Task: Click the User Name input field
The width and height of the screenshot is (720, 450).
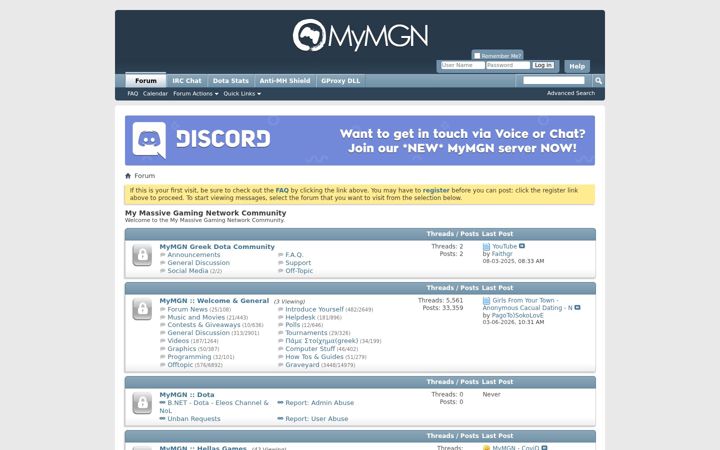Action: click(x=462, y=65)
